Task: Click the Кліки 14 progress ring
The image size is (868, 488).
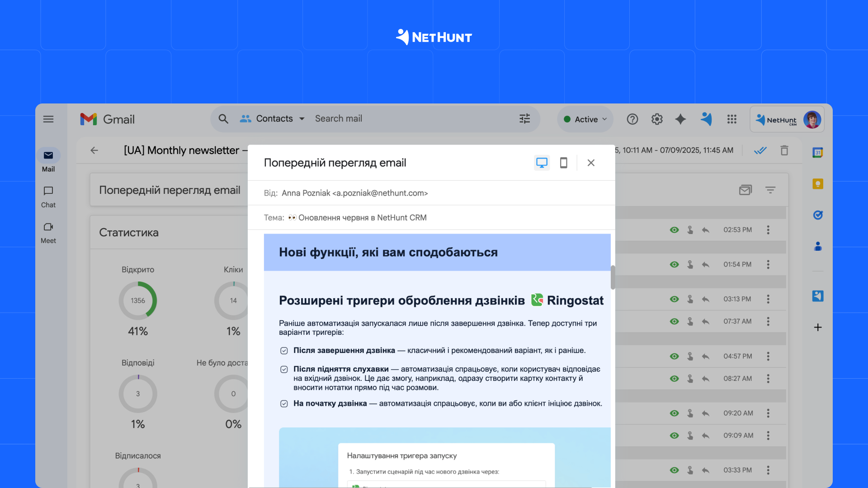Action: 231,301
